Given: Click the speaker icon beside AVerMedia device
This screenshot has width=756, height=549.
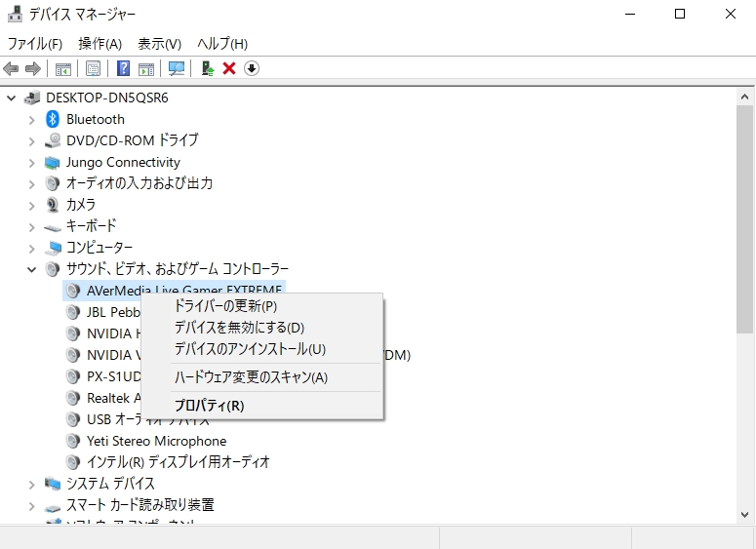Looking at the screenshot, I should 73,291.
